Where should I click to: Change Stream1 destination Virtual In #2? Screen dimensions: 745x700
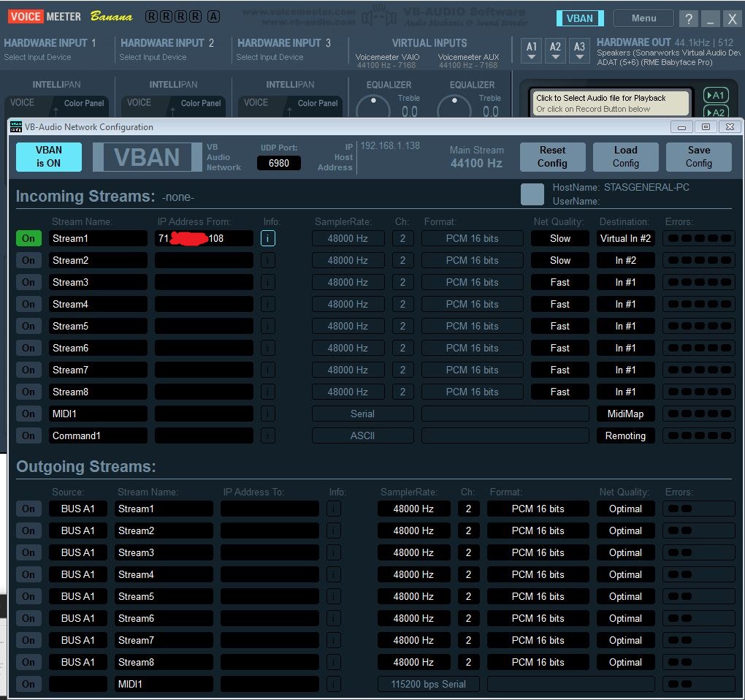pyautogui.click(x=625, y=238)
